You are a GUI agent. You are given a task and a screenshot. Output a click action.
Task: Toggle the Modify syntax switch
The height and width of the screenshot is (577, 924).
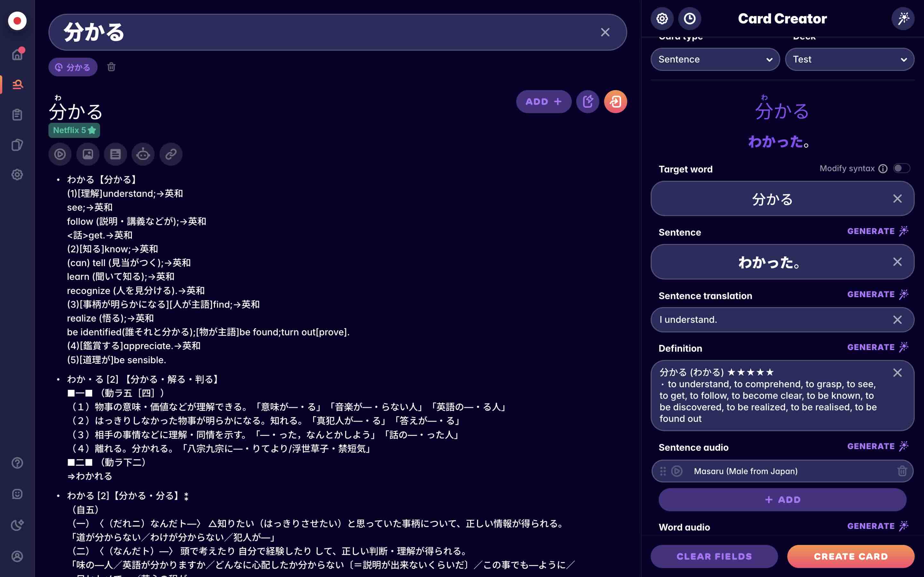click(901, 168)
